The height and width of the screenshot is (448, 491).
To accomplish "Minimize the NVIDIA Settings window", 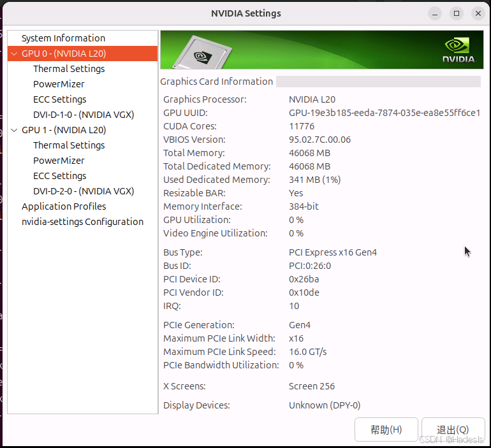I will pos(435,14).
